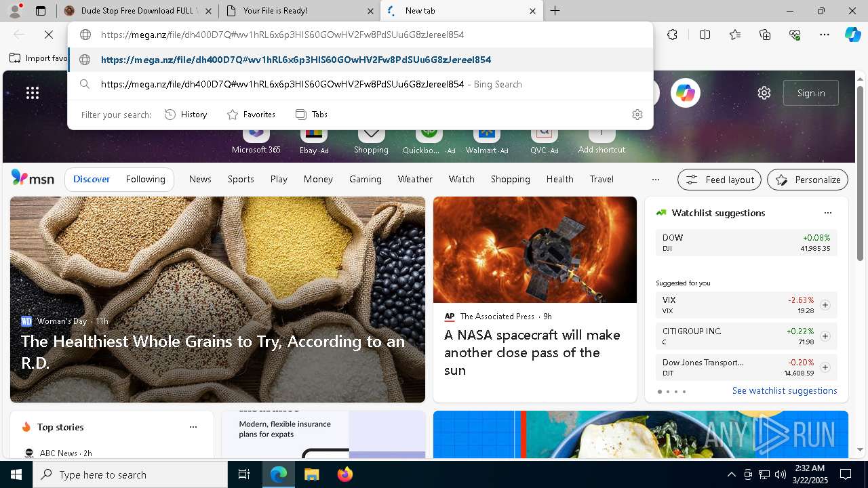
Task: Open Weather category
Action: [415, 179]
